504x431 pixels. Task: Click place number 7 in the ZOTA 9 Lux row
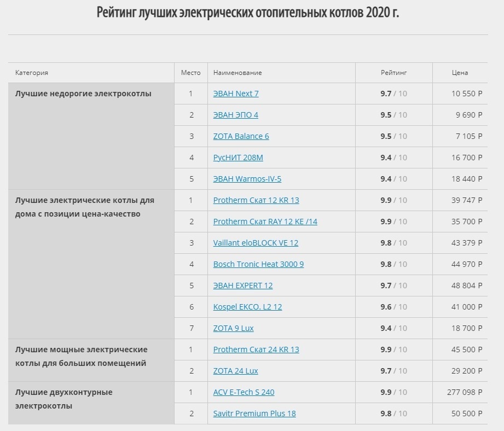click(x=192, y=328)
